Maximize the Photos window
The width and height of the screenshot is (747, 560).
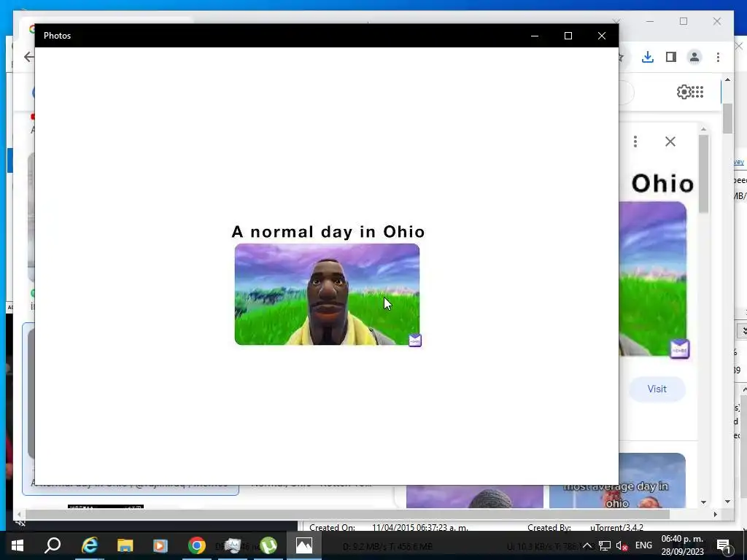click(x=568, y=36)
